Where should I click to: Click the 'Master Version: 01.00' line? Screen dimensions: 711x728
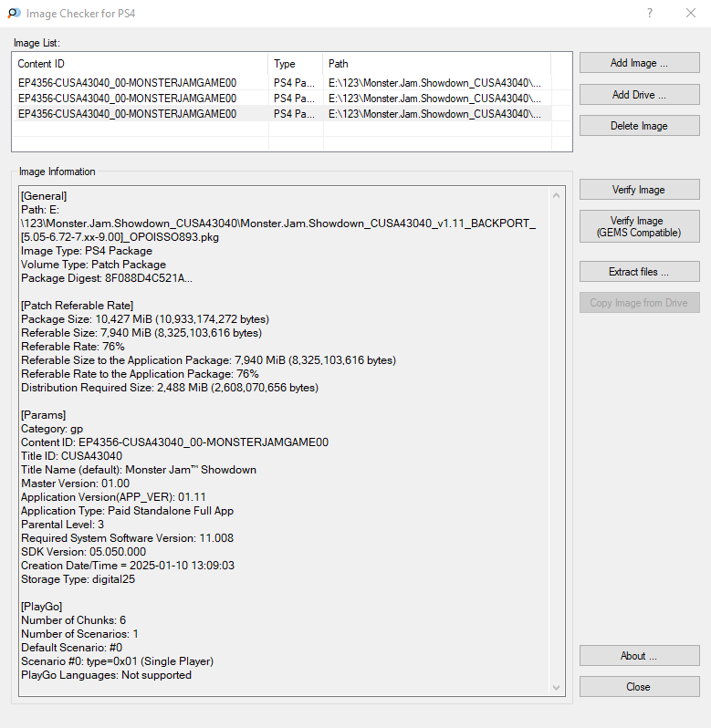[x=75, y=484]
